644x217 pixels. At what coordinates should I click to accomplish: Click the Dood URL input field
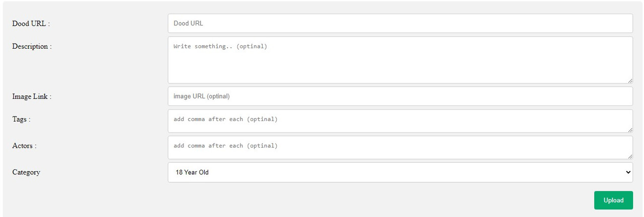coord(400,23)
